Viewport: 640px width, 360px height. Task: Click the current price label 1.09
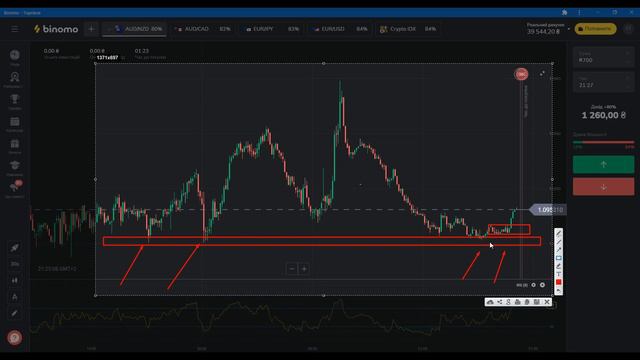click(x=548, y=210)
